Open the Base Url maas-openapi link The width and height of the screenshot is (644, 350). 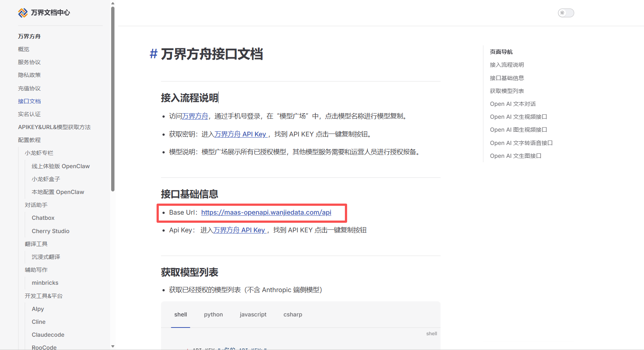click(x=266, y=212)
